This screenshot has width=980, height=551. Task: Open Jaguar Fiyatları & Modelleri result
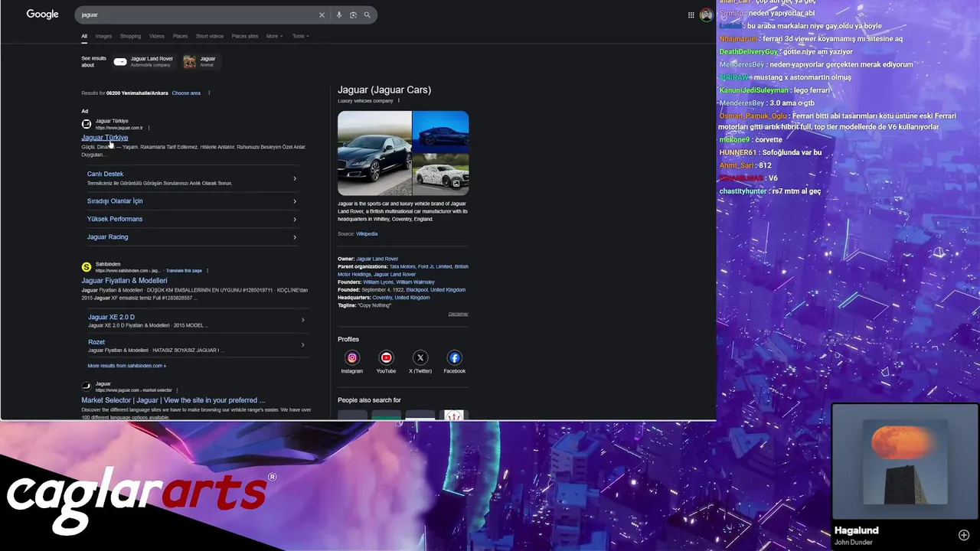[x=124, y=281]
